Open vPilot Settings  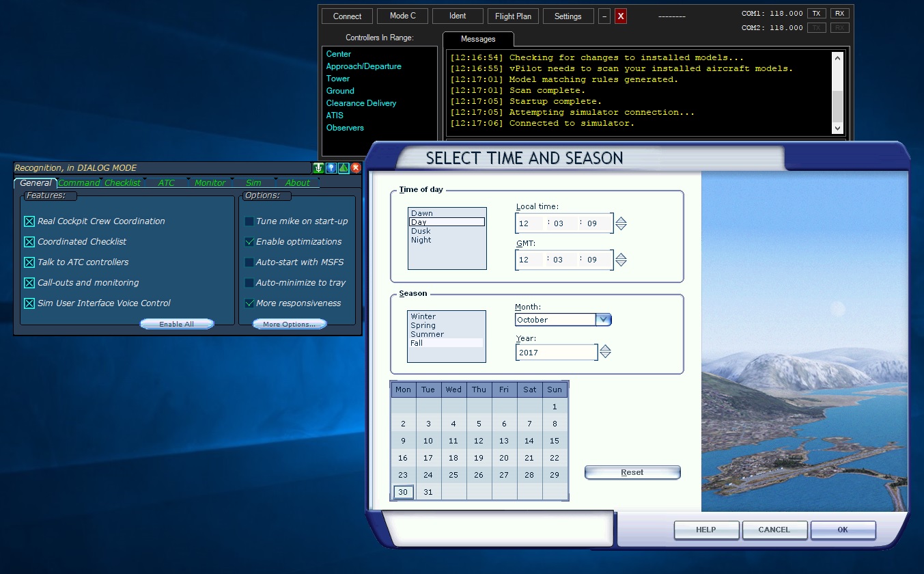click(x=568, y=16)
